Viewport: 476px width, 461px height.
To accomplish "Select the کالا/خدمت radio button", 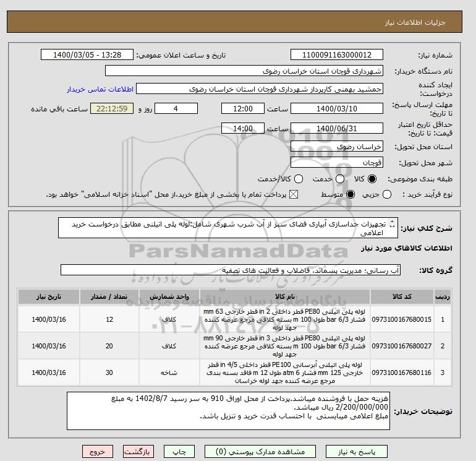I will point(299,179).
